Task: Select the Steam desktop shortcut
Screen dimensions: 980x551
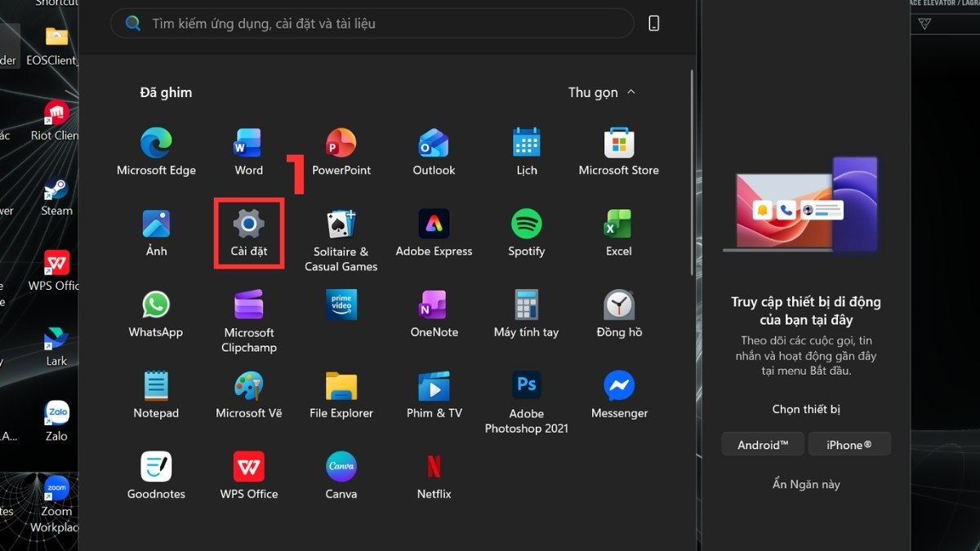Action: pos(56,196)
